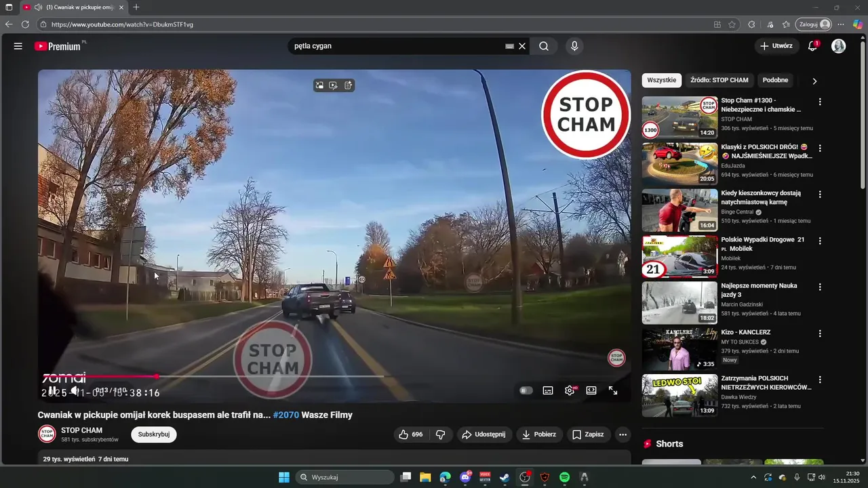Viewport: 868px width, 488px height.
Task: Open Kizo - KANCLERZ video title
Action: 745,332
